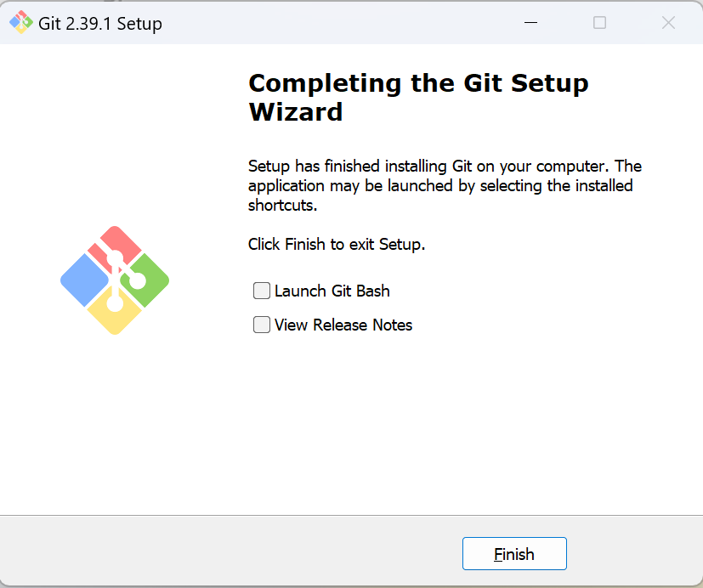Enable the Launch Git Bash checkbox

262,291
